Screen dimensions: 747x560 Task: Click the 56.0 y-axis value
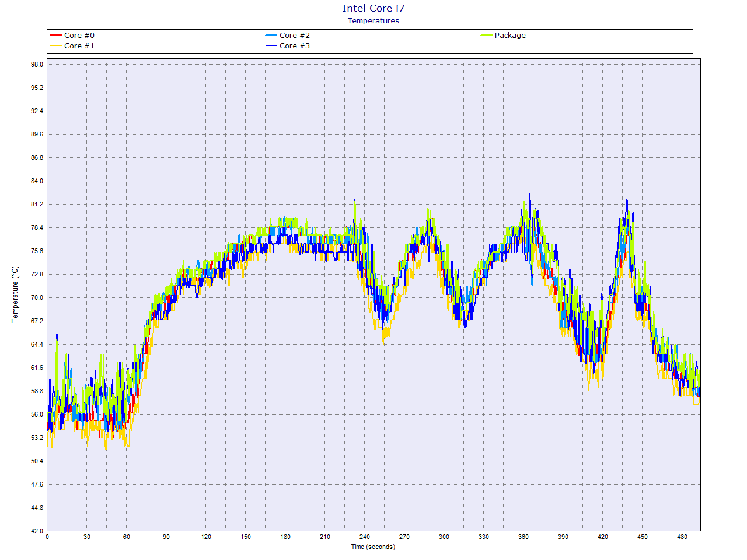(37, 414)
